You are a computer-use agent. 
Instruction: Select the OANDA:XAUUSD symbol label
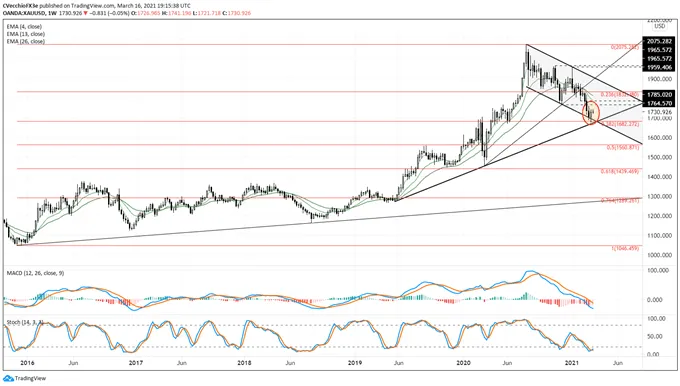point(23,13)
